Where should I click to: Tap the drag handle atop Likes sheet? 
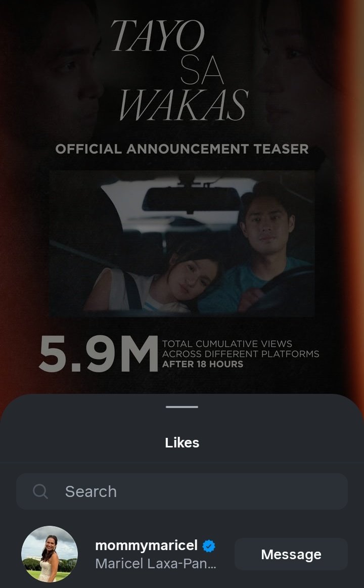[x=182, y=407]
